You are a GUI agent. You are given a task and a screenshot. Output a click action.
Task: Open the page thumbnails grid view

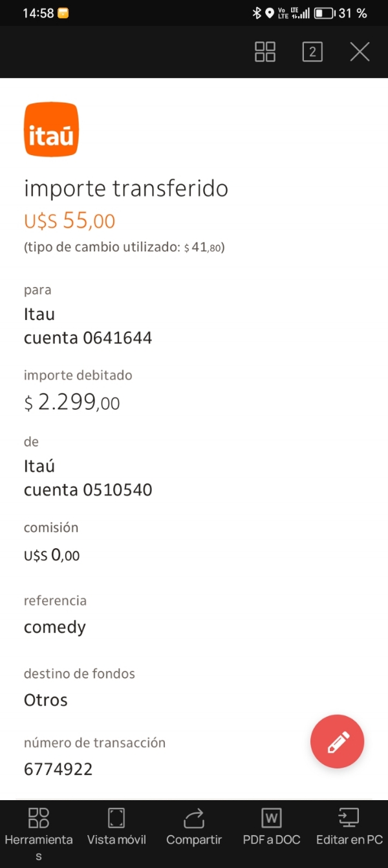click(265, 52)
